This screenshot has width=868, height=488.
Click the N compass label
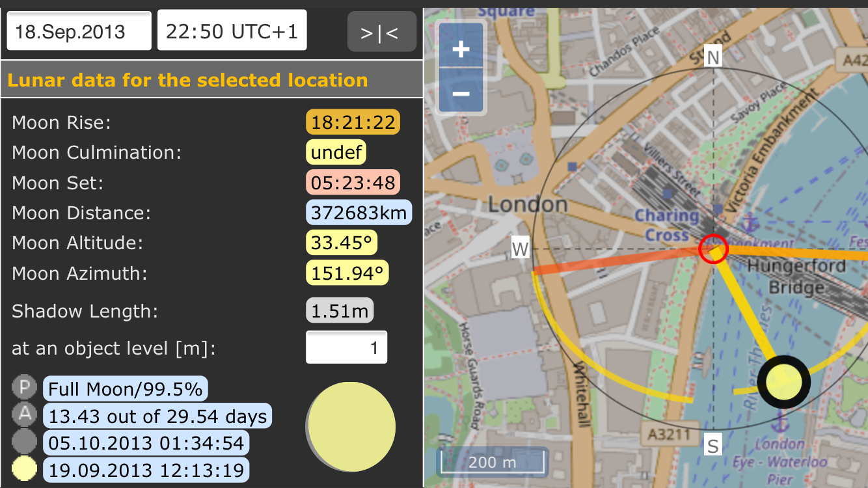point(713,57)
